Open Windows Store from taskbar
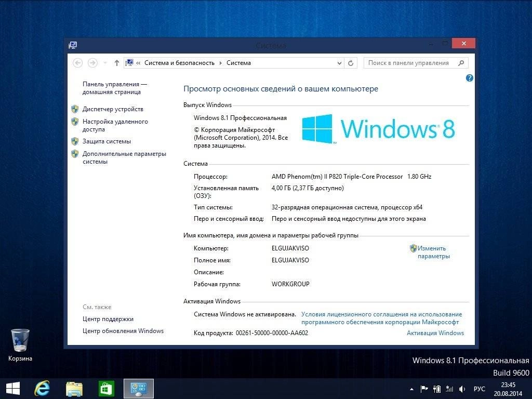532x399 pixels. (x=106, y=389)
